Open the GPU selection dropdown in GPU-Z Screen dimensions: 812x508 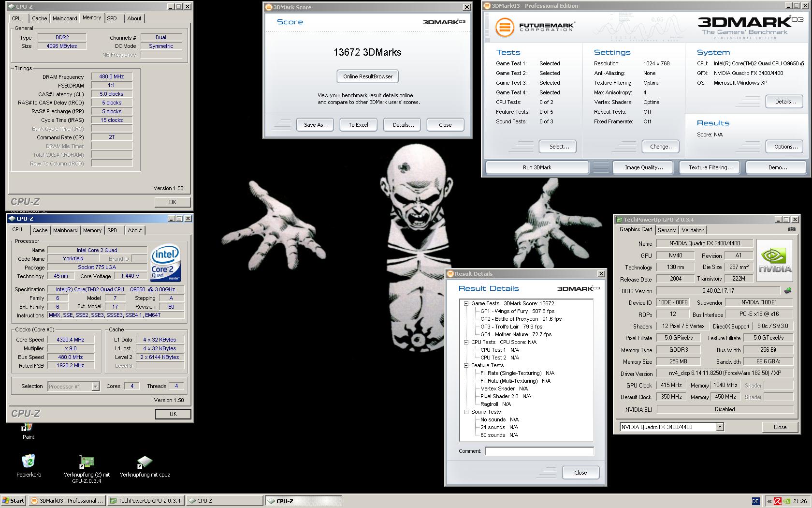click(720, 427)
